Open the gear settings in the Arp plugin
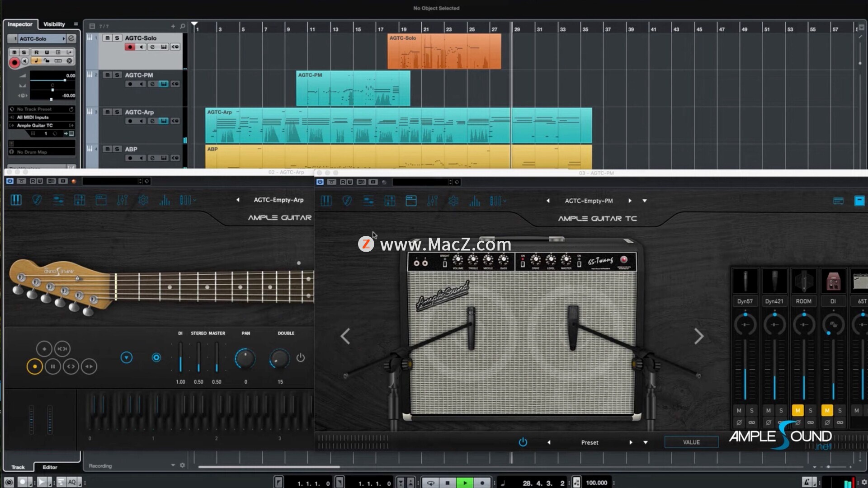Viewport: 868px width, 488px height. pyautogui.click(x=143, y=200)
